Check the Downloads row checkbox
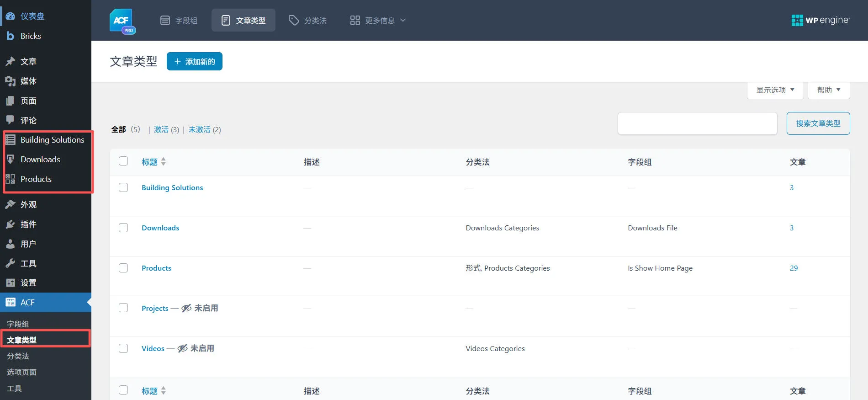The width and height of the screenshot is (868, 400). pos(123,228)
